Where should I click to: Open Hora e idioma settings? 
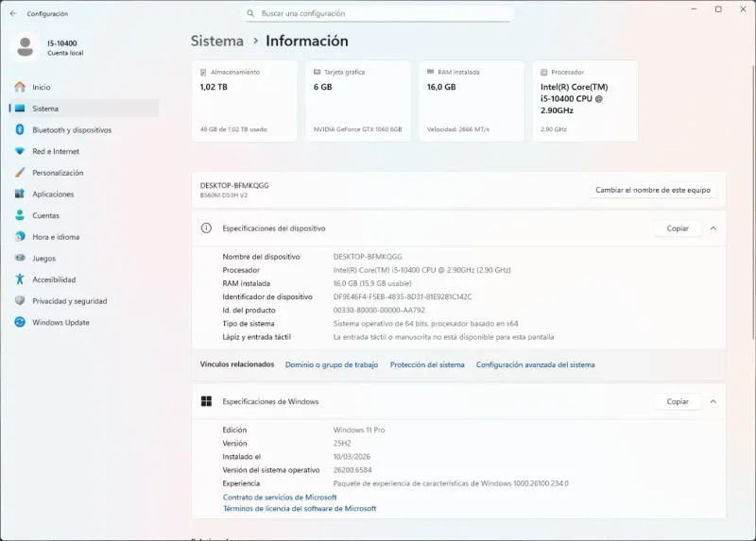click(84, 237)
